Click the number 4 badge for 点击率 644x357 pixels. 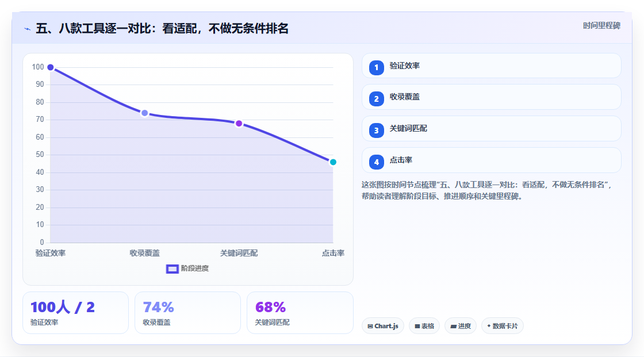376,162
